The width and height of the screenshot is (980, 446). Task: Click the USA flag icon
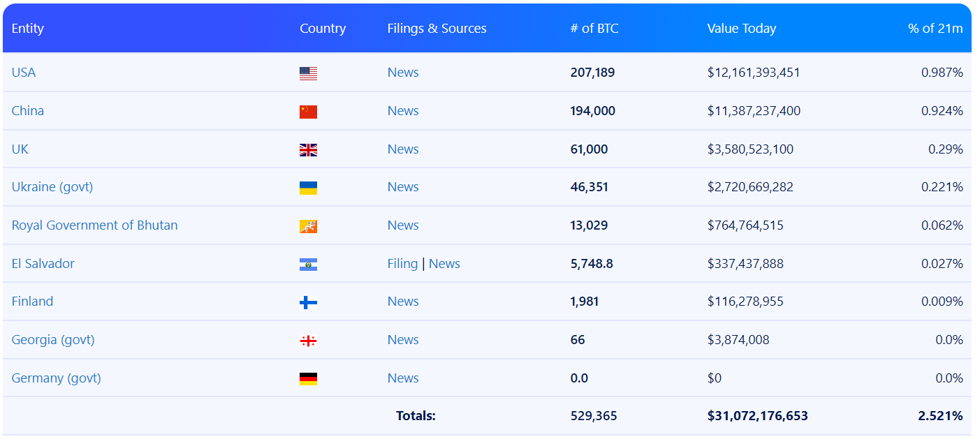click(x=308, y=73)
